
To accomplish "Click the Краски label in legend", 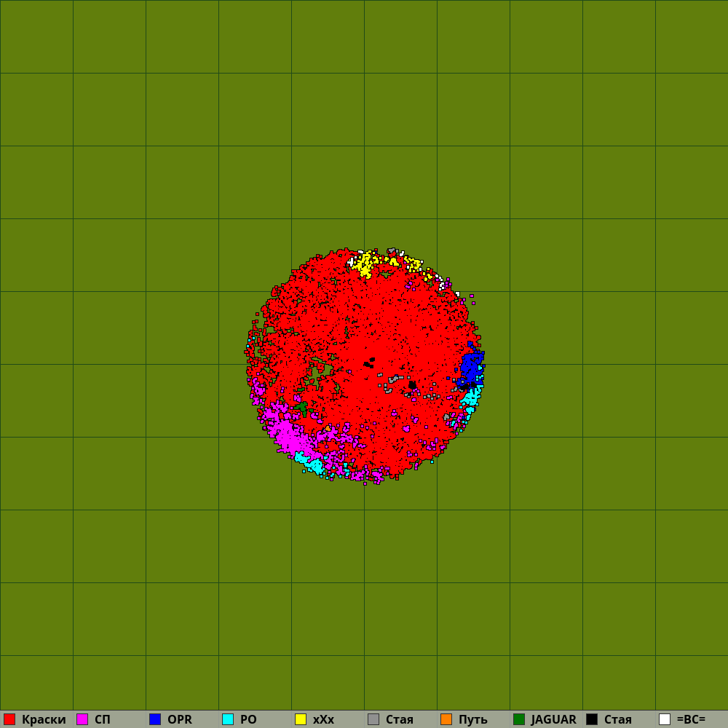I will (44, 719).
